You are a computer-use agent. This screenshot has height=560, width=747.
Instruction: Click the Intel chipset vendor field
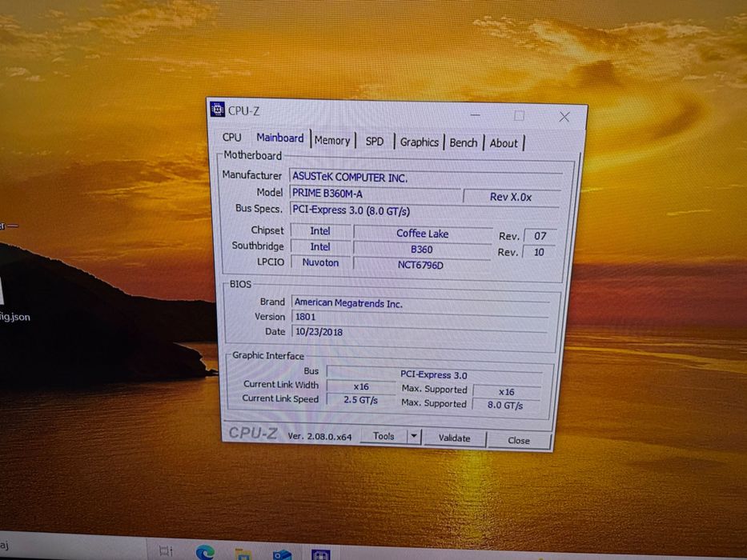[320, 231]
